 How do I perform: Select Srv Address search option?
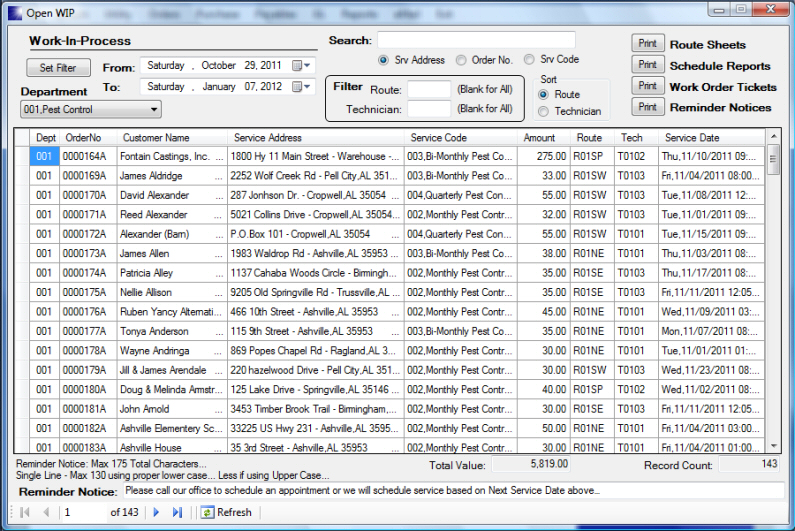383,60
